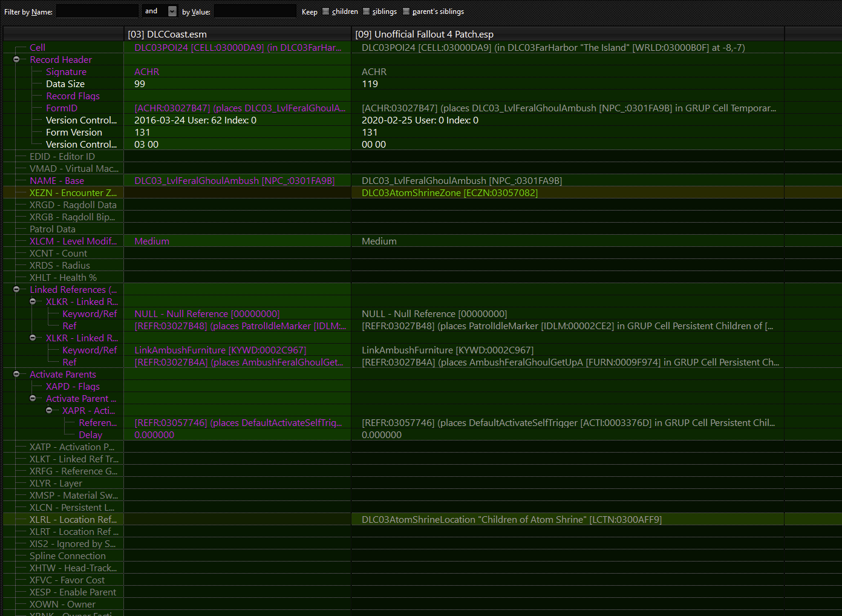This screenshot has height=616, width=842.
Task: Select the XLRL - Location Ref... row
Action: coord(73,519)
